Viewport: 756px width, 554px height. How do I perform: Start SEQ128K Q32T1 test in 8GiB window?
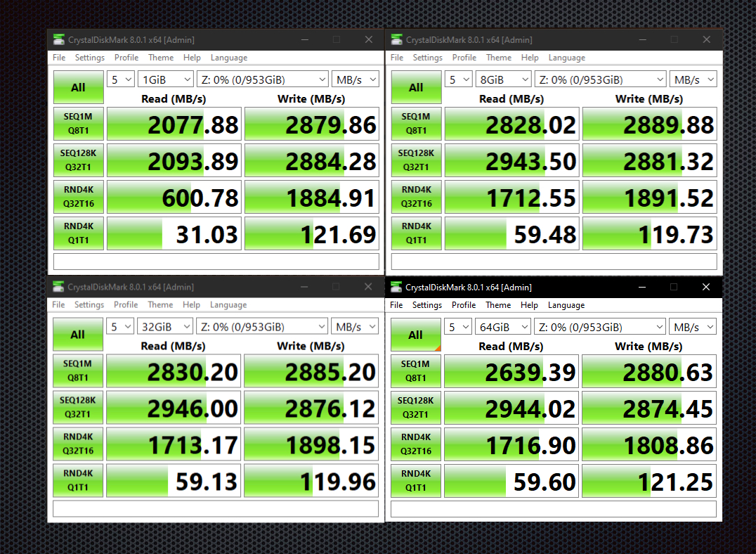point(416,160)
